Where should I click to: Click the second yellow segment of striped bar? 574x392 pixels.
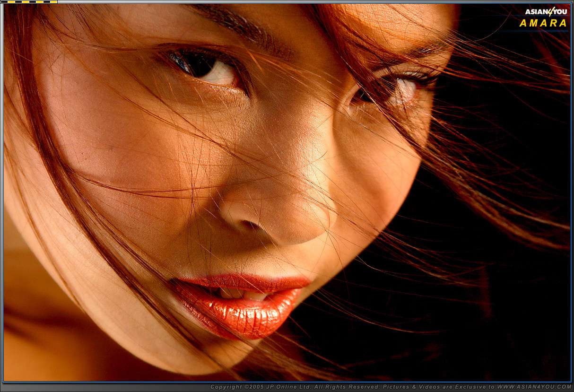(x=25, y=2)
